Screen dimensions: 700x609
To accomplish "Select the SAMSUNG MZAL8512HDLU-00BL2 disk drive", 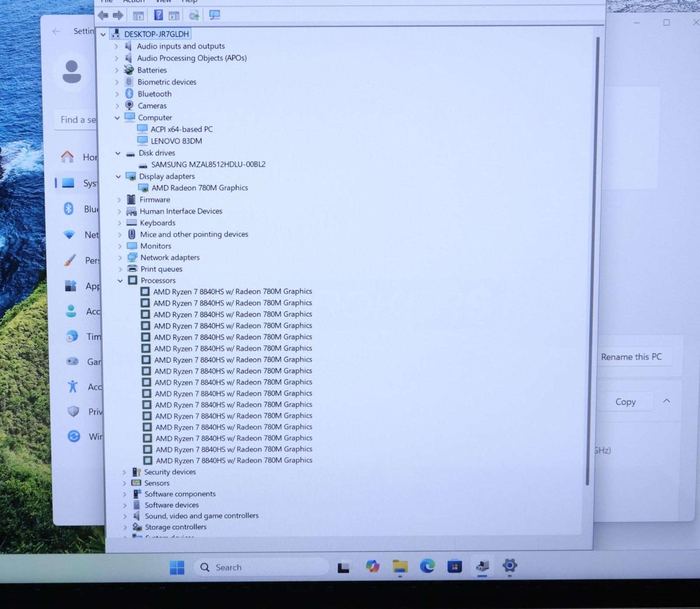I will point(208,165).
